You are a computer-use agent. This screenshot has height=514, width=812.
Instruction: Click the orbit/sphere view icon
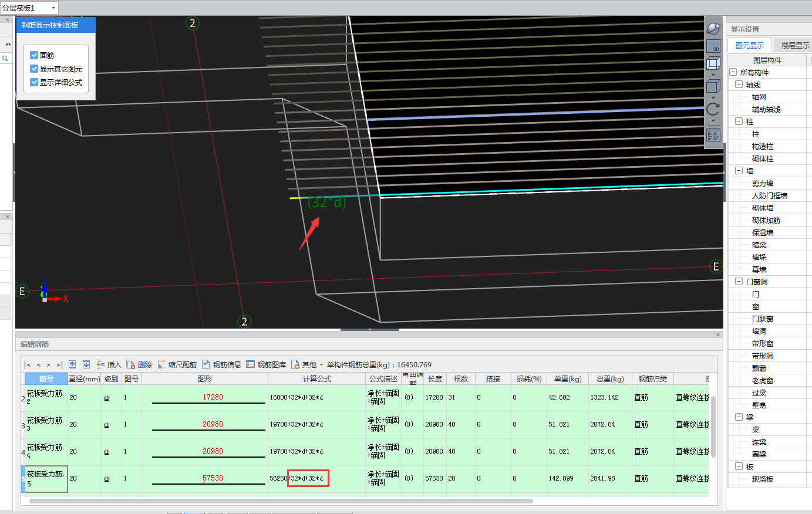click(x=713, y=28)
